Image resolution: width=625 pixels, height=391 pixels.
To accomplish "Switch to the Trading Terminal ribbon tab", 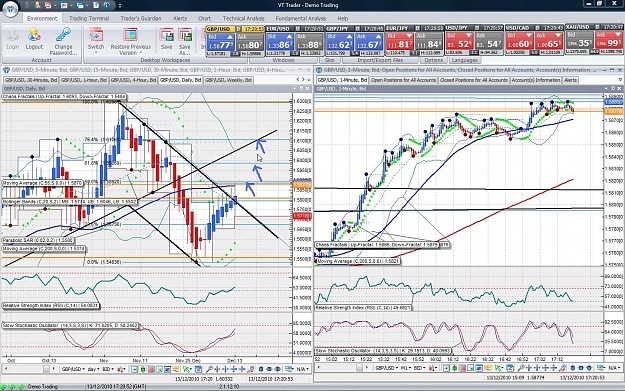I will [89, 18].
